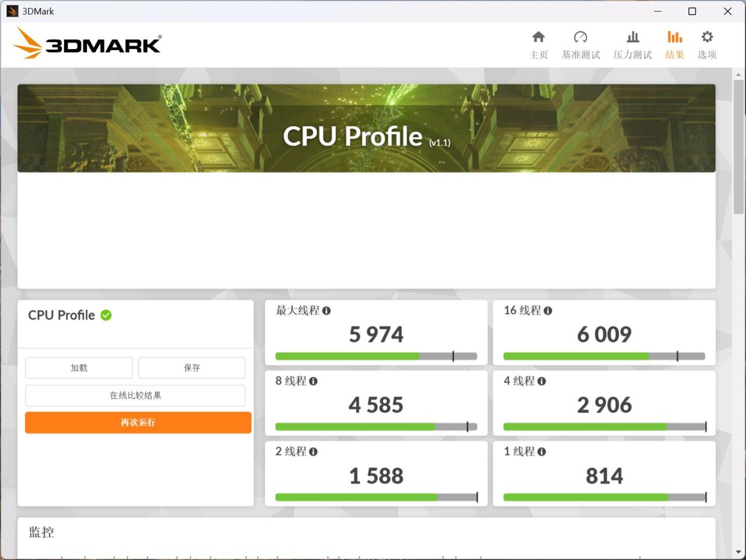Click the 加载 load button

click(x=79, y=368)
